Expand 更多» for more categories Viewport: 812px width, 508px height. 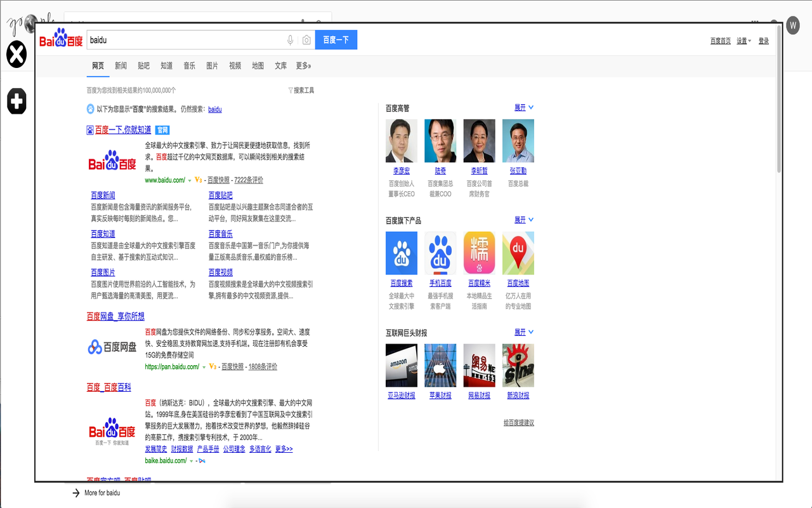tap(303, 66)
